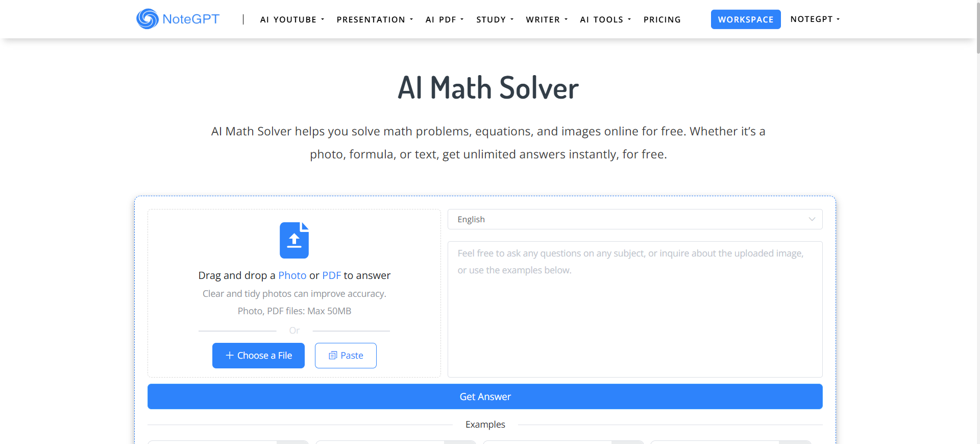Select the Pricing menu item
The width and height of the screenshot is (980, 444).
662,19
